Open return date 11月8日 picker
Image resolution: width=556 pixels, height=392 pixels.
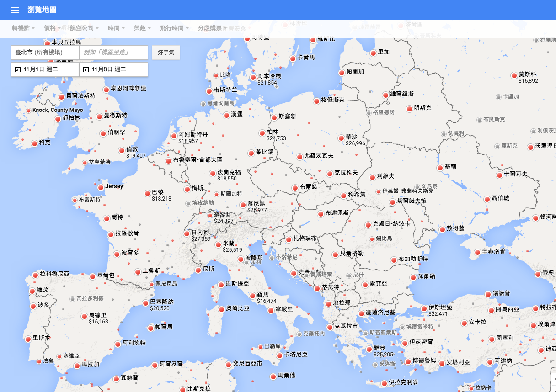click(113, 69)
